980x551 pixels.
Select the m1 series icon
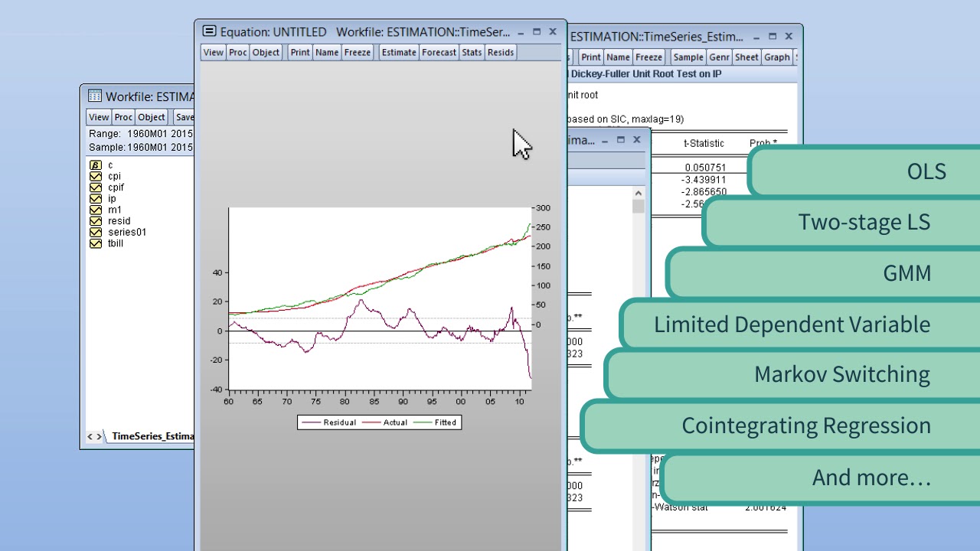[x=96, y=210]
